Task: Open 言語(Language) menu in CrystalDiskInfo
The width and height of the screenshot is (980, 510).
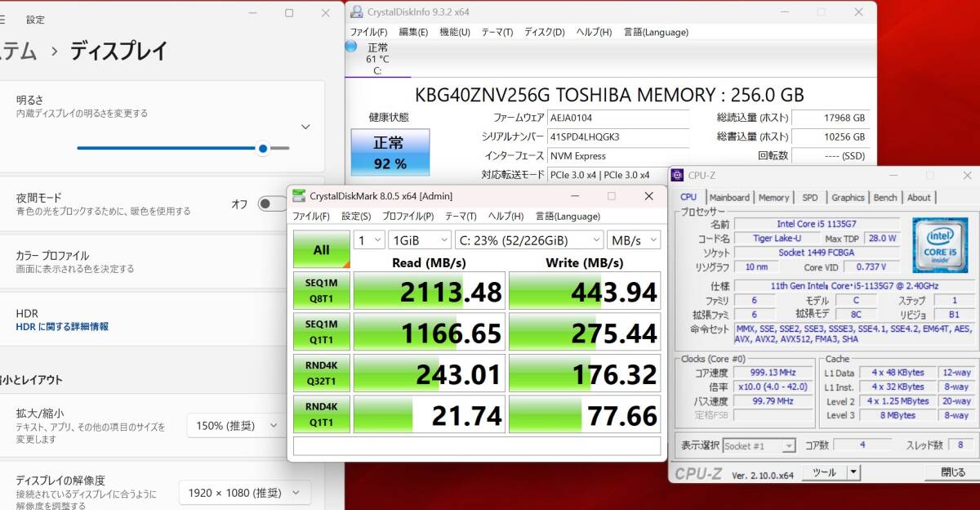Action: (656, 32)
